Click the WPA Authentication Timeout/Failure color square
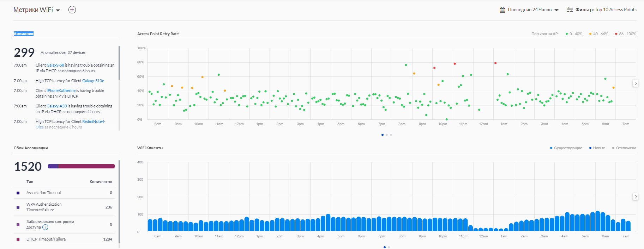 pos(18,207)
